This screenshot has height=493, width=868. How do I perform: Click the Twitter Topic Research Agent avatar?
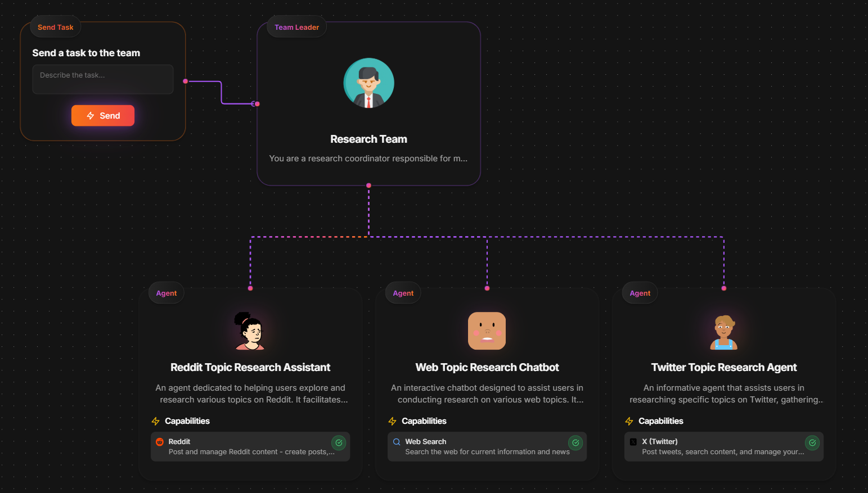(x=723, y=332)
